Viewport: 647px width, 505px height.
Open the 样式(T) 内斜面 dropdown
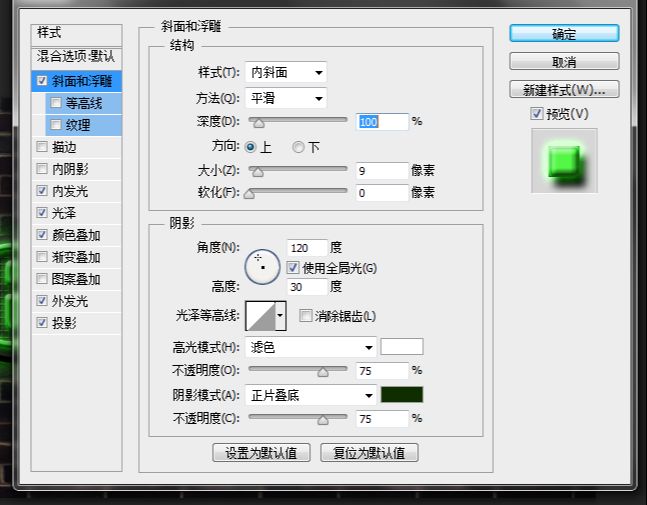286,73
